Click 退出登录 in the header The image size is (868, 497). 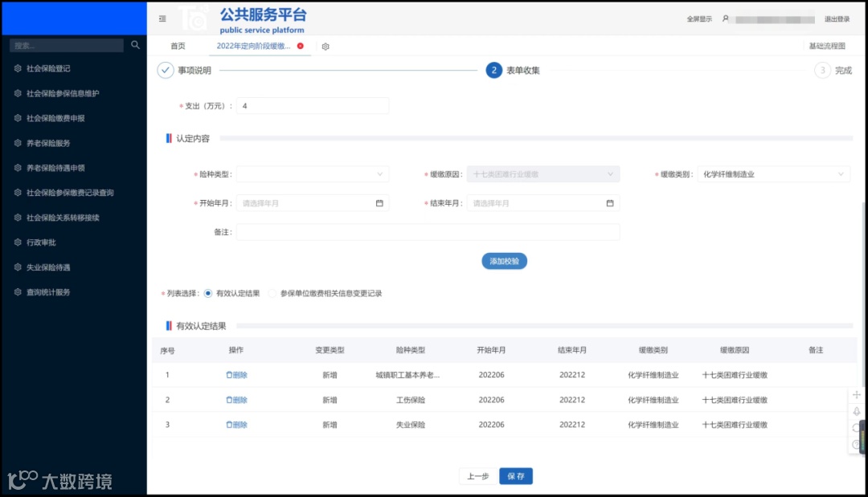click(x=837, y=18)
